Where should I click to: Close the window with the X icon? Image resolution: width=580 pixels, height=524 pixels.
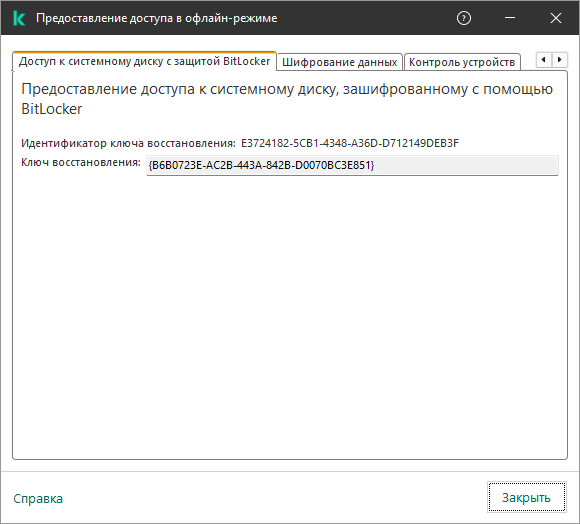tap(556, 18)
